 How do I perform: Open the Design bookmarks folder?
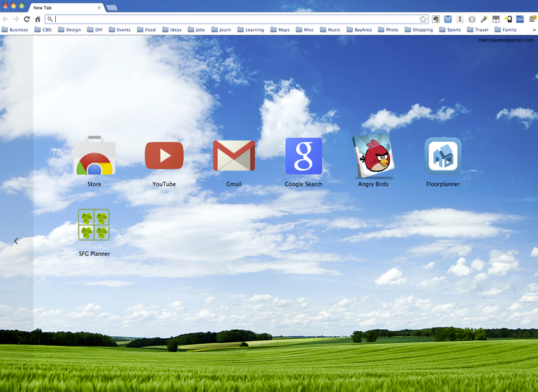pyautogui.click(x=70, y=30)
